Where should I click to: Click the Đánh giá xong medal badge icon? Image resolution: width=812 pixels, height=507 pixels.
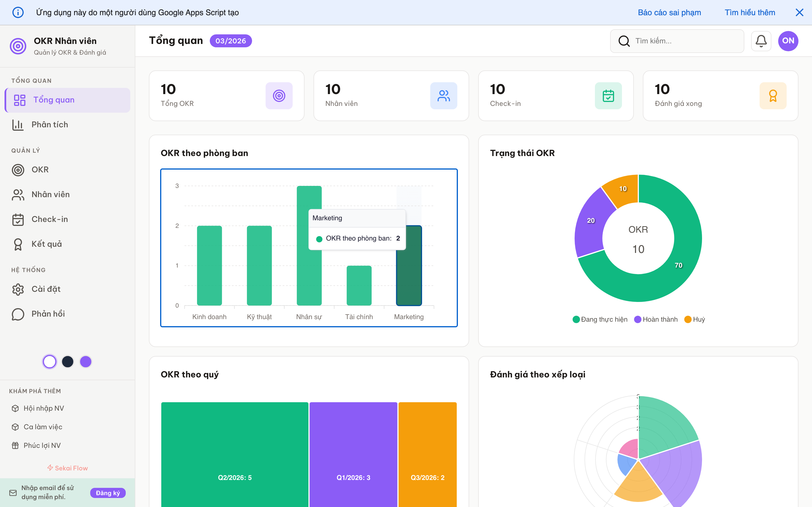(x=773, y=95)
